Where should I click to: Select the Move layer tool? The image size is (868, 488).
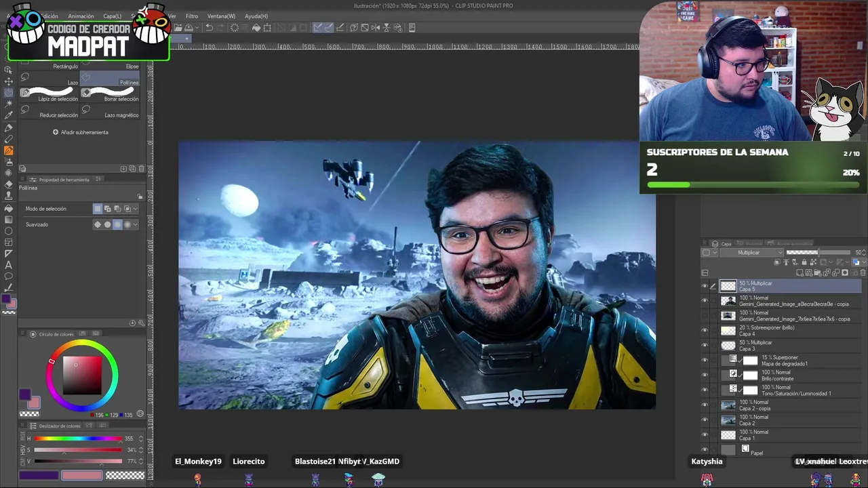(x=9, y=81)
